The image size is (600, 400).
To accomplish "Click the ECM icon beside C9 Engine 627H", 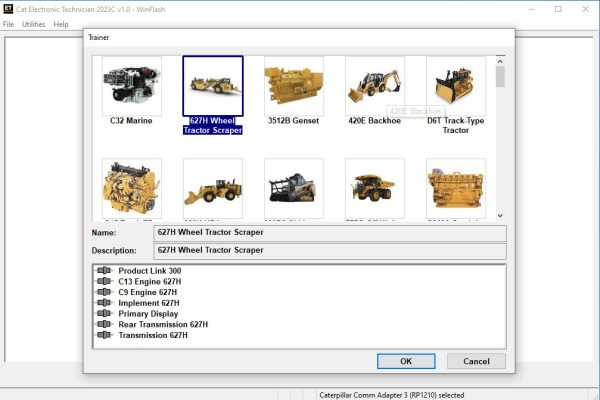I will click(104, 292).
